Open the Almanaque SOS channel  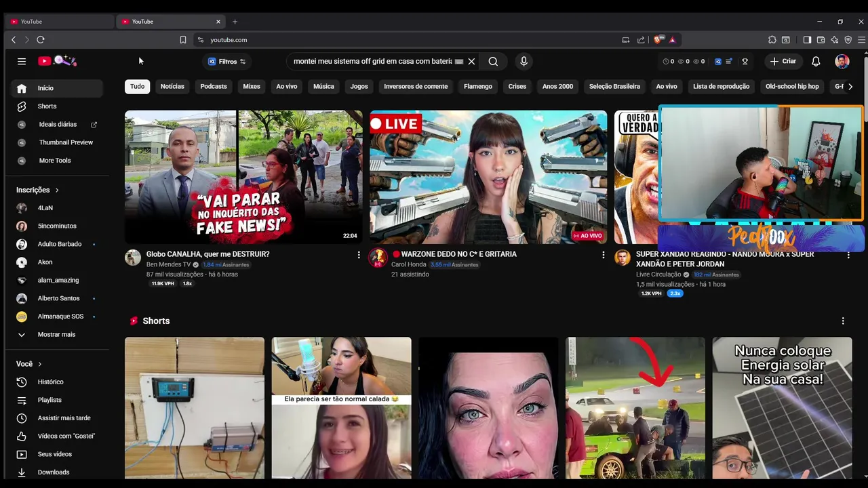(x=57, y=317)
